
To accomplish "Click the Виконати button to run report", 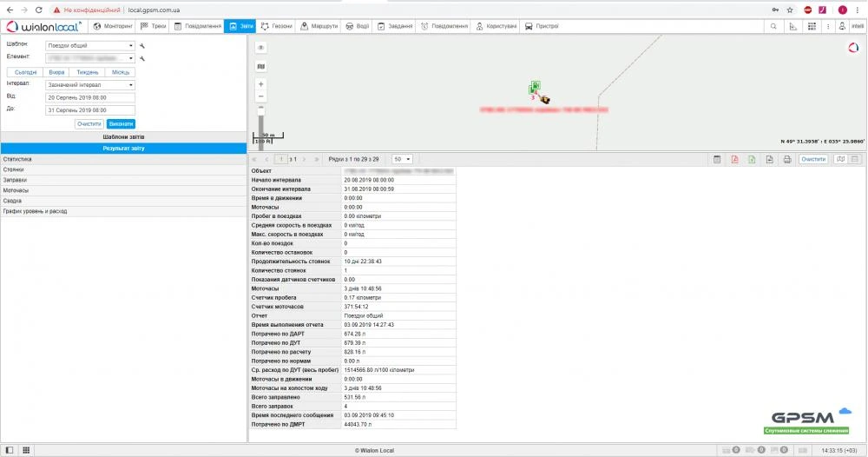I will [121, 124].
